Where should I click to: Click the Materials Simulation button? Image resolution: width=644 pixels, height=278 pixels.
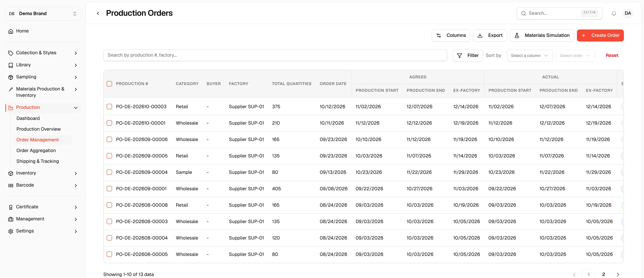coord(542,36)
